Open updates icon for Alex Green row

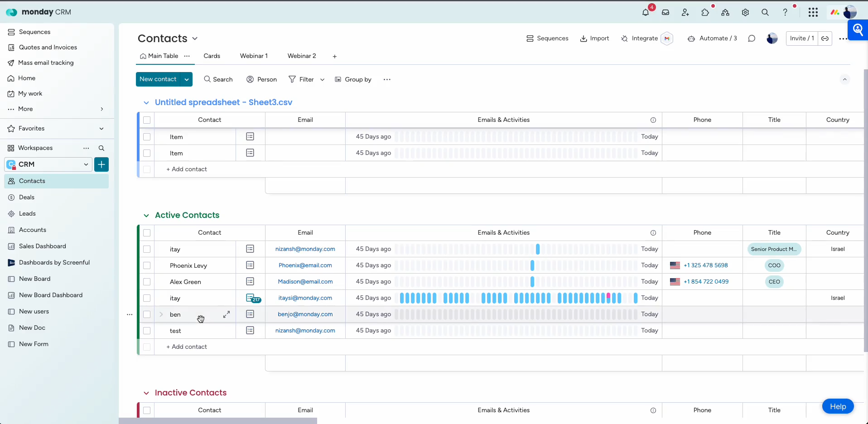click(x=250, y=281)
